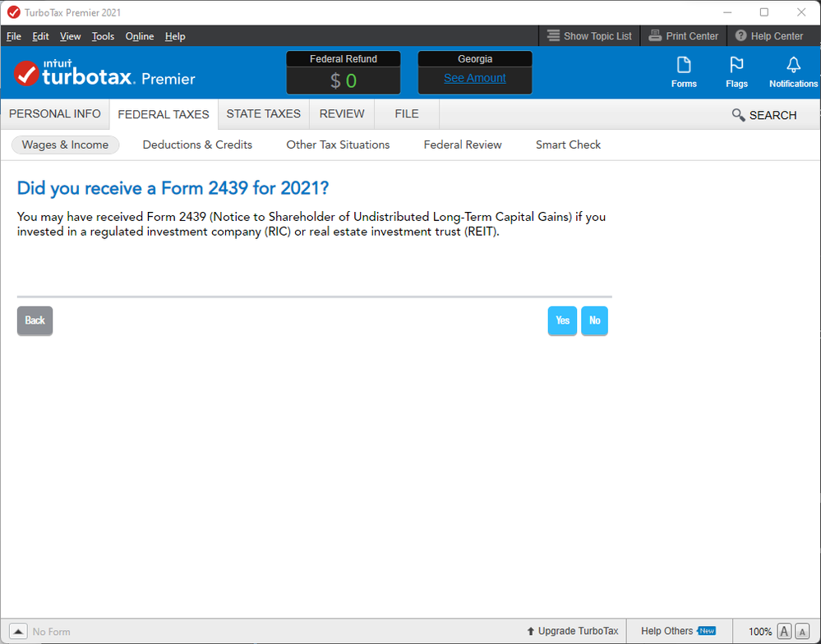The height and width of the screenshot is (644, 821).
Task: Click the Federal Refund amount box
Action: pos(344,80)
